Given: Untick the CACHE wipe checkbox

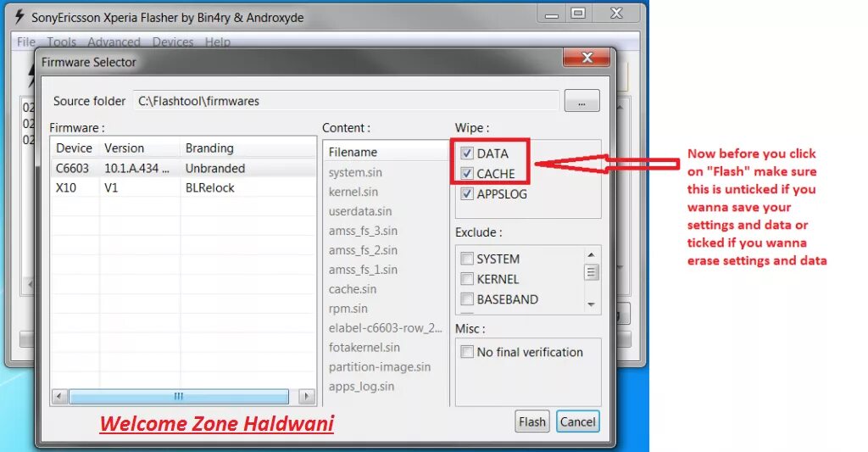Looking at the screenshot, I should tap(467, 173).
